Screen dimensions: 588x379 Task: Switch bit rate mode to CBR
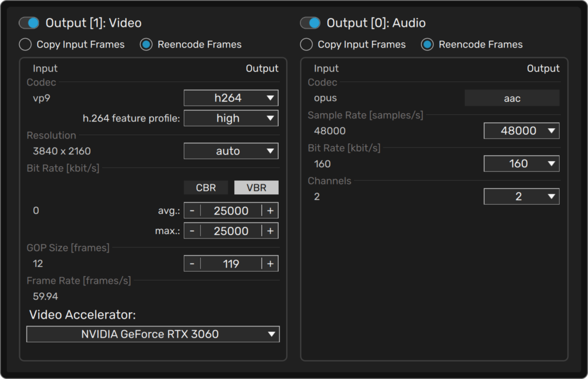pyautogui.click(x=205, y=187)
